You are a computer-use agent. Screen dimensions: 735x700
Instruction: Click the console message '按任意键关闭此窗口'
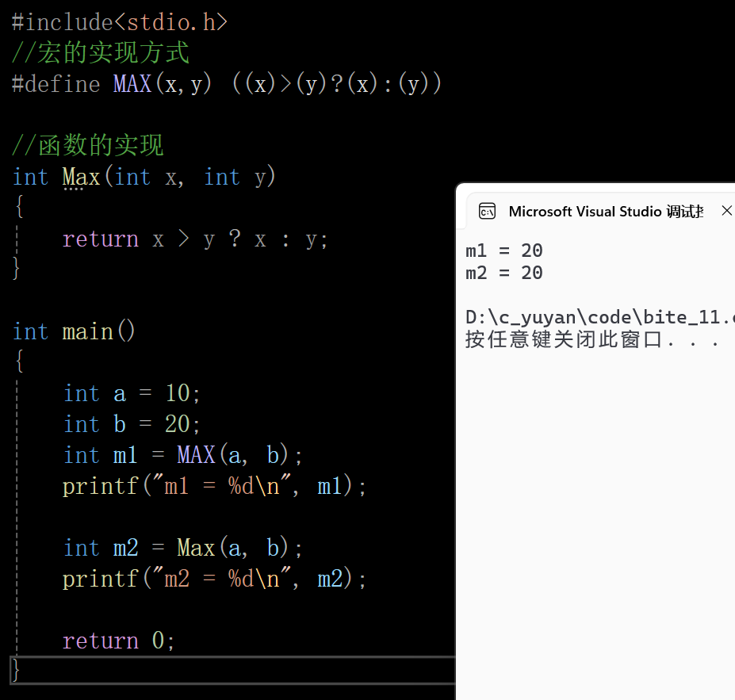click(x=563, y=339)
